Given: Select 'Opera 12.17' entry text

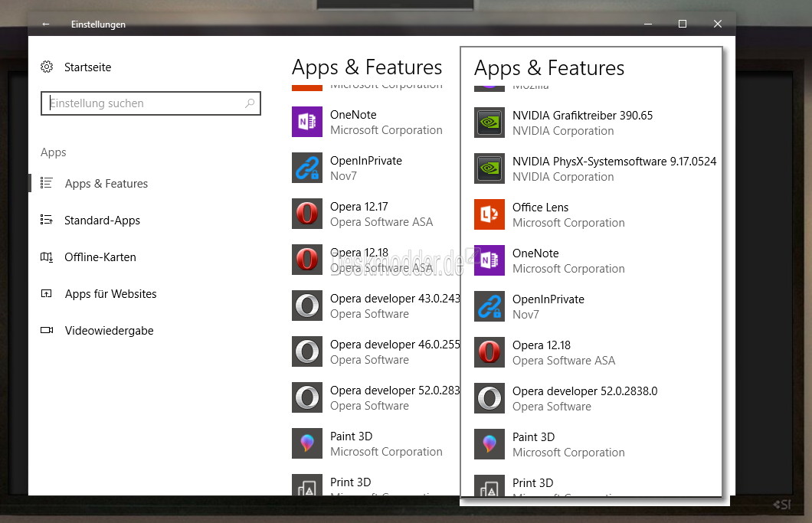Looking at the screenshot, I should pos(359,207).
